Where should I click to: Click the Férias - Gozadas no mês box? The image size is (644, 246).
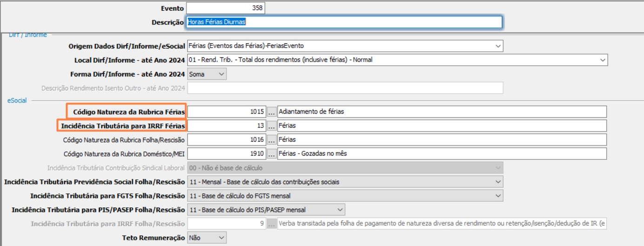click(441, 154)
